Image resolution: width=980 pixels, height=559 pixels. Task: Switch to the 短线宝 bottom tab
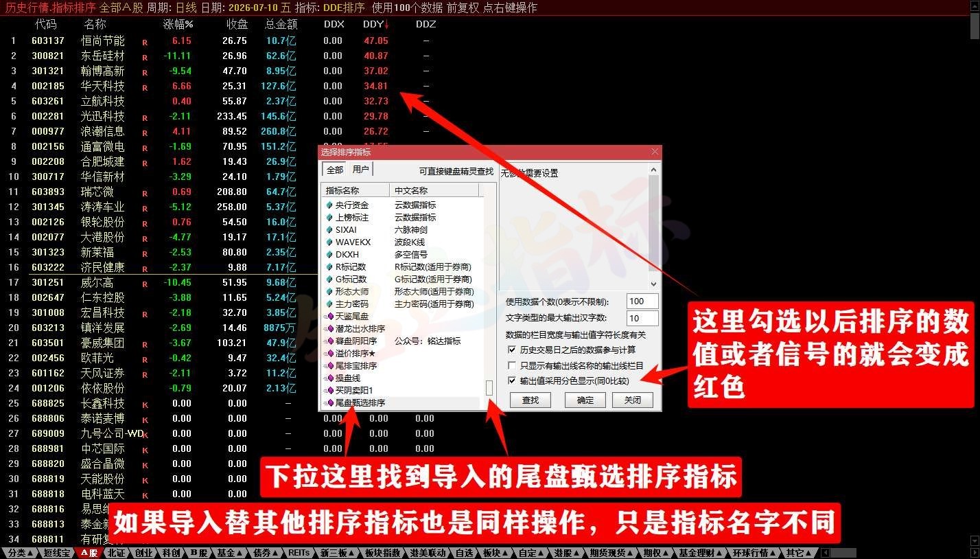[x=57, y=553]
